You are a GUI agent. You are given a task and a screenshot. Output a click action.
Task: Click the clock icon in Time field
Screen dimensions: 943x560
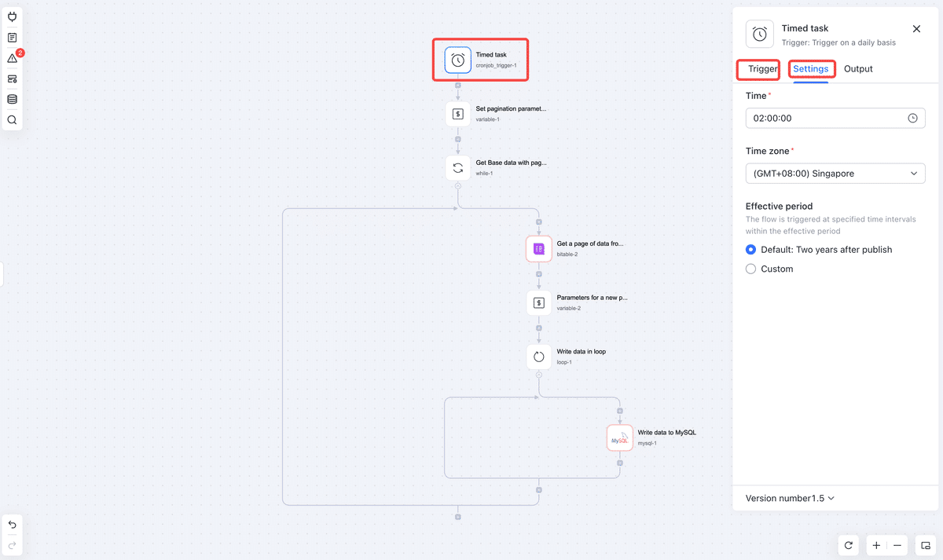pyautogui.click(x=912, y=118)
